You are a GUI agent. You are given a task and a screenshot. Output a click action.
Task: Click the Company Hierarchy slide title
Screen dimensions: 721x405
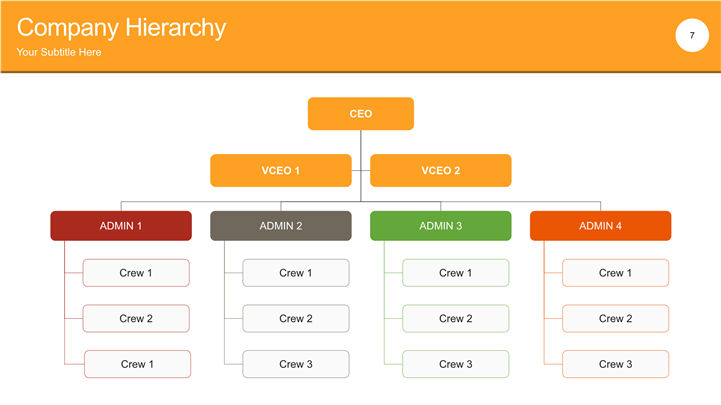pyautogui.click(x=121, y=28)
